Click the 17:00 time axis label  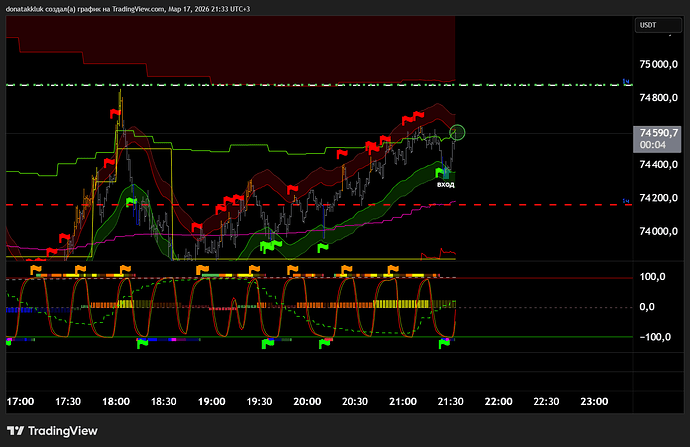(x=21, y=401)
